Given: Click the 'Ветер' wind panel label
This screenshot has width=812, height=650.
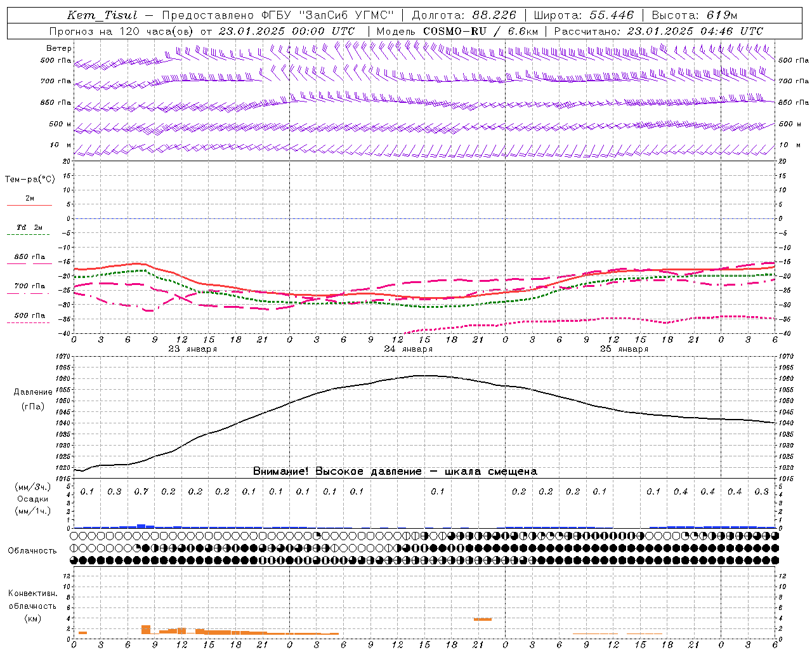Looking at the screenshot, I should (59, 48).
